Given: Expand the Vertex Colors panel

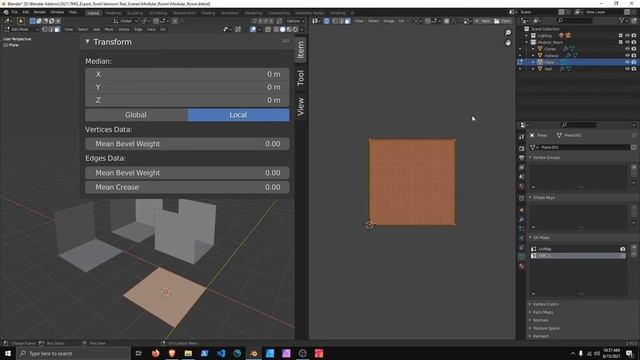Looking at the screenshot, I should [x=530, y=304].
